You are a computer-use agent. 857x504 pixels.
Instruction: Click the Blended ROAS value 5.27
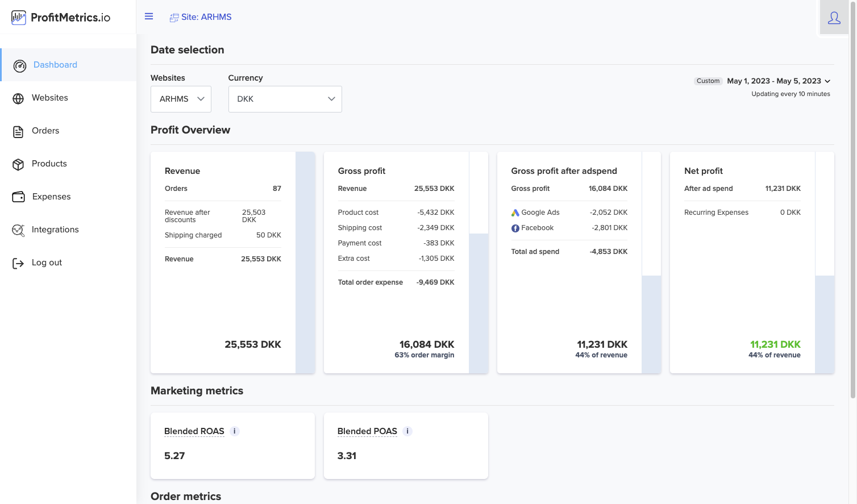(174, 456)
